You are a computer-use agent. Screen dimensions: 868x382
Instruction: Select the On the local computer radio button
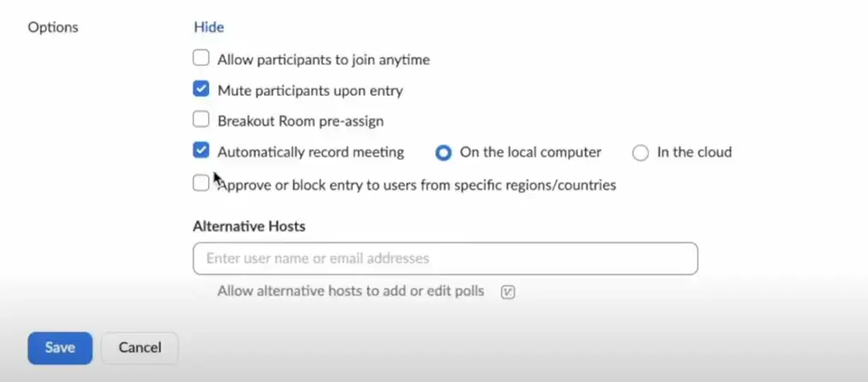tap(443, 152)
